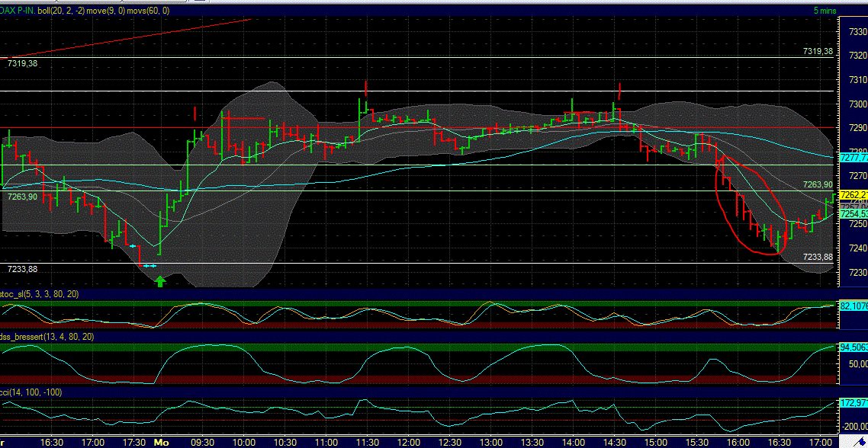The image size is (868, 448).
Task: Click the Mo session divider on the time axis
Action: [x=160, y=440]
